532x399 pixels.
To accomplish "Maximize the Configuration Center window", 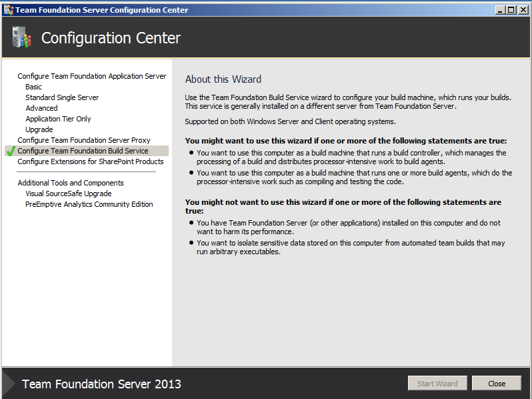I will [x=511, y=10].
